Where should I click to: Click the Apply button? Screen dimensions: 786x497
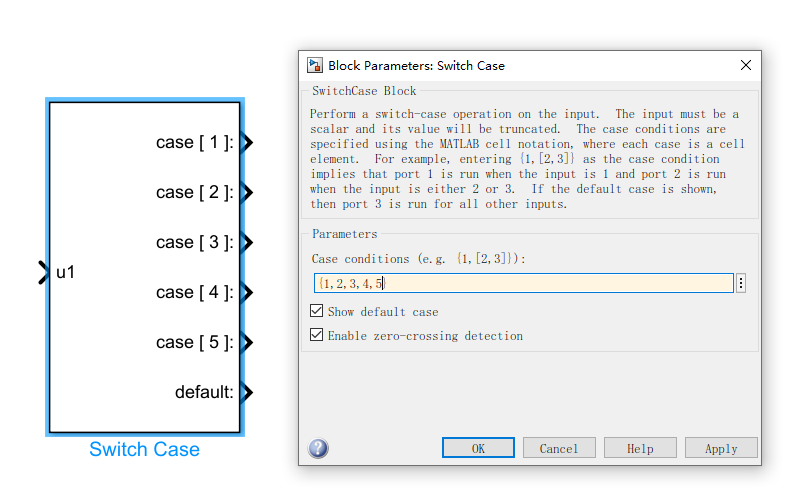[721, 448]
